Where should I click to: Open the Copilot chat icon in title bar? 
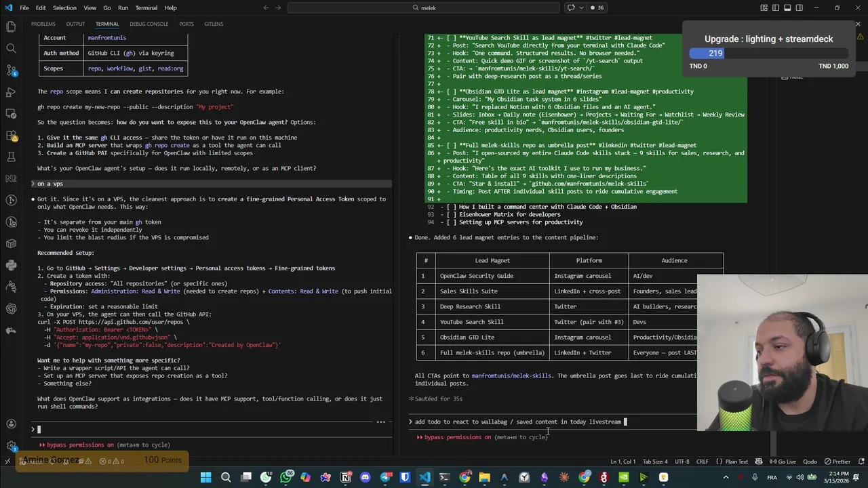click(x=570, y=7)
